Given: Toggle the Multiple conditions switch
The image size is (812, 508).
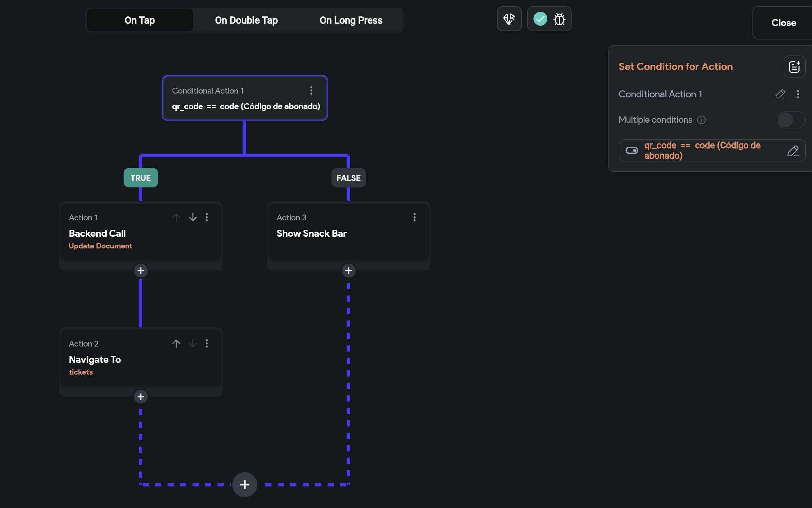Looking at the screenshot, I should [791, 120].
